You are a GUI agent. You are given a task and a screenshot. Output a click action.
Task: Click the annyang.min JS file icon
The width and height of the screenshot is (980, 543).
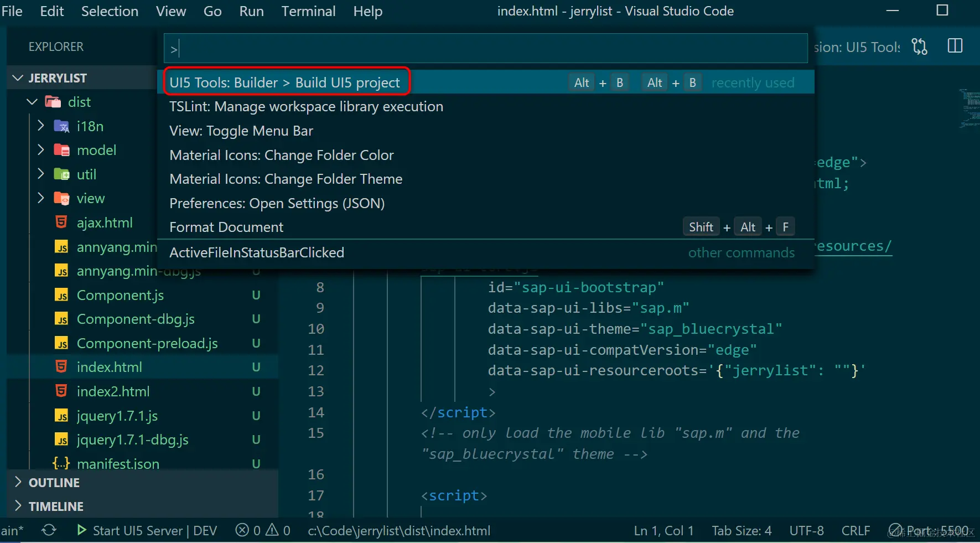point(61,247)
